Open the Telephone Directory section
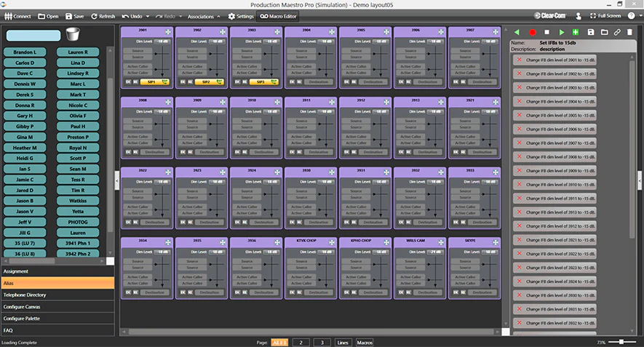This screenshot has height=347, width=644. [x=58, y=295]
